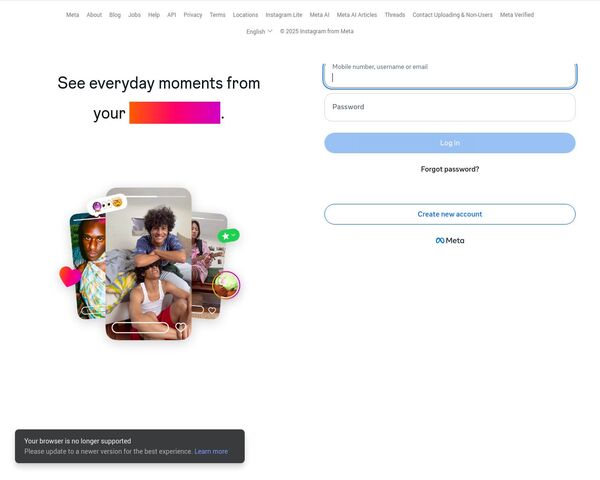Click the green star badge icon

pyautogui.click(x=228, y=235)
